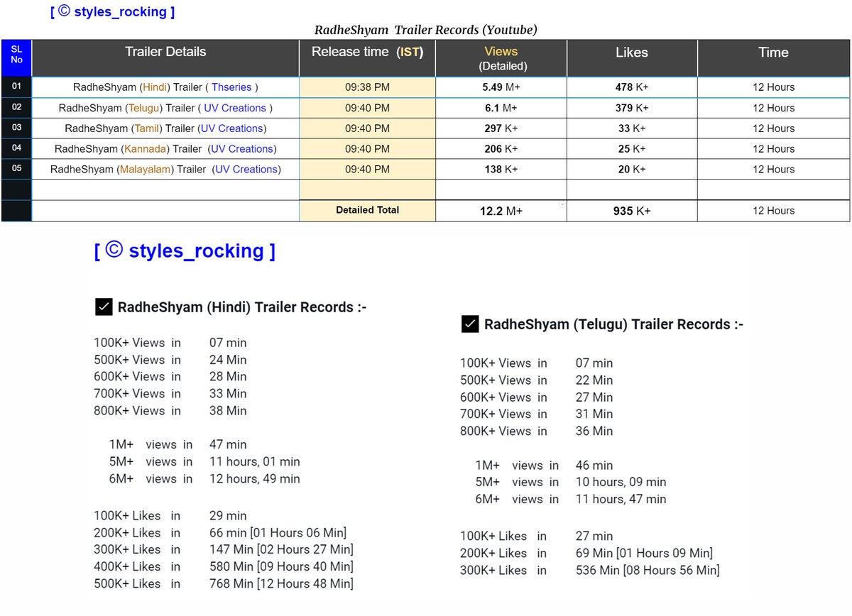Select the 33 K+ likes cell
The width and height of the screenshot is (852, 616).
[632, 128]
